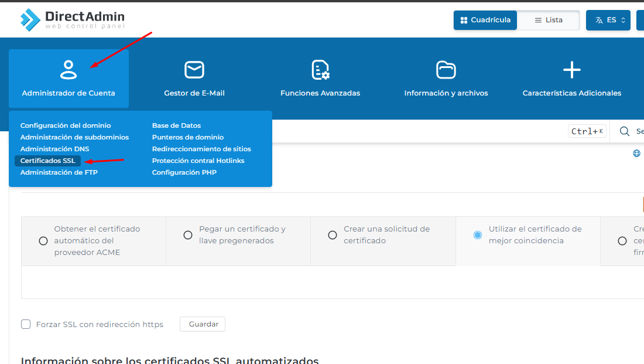Open Administrador de Cuenta user icon
This screenshot has width=644, height=364.
(68, 69)
